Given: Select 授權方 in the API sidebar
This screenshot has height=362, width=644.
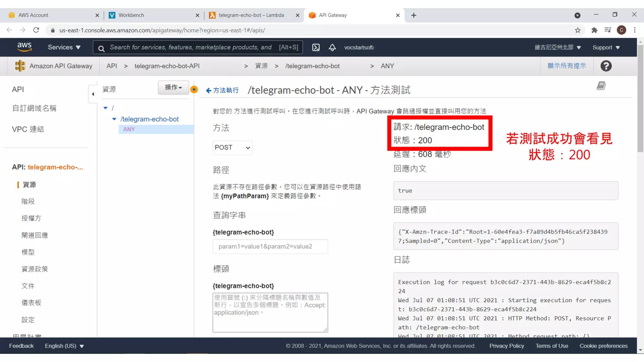Looking at the screenshot, I should (31, 218).
